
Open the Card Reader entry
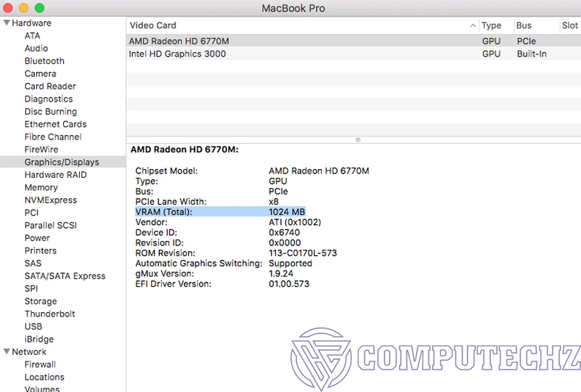(50, 86)
